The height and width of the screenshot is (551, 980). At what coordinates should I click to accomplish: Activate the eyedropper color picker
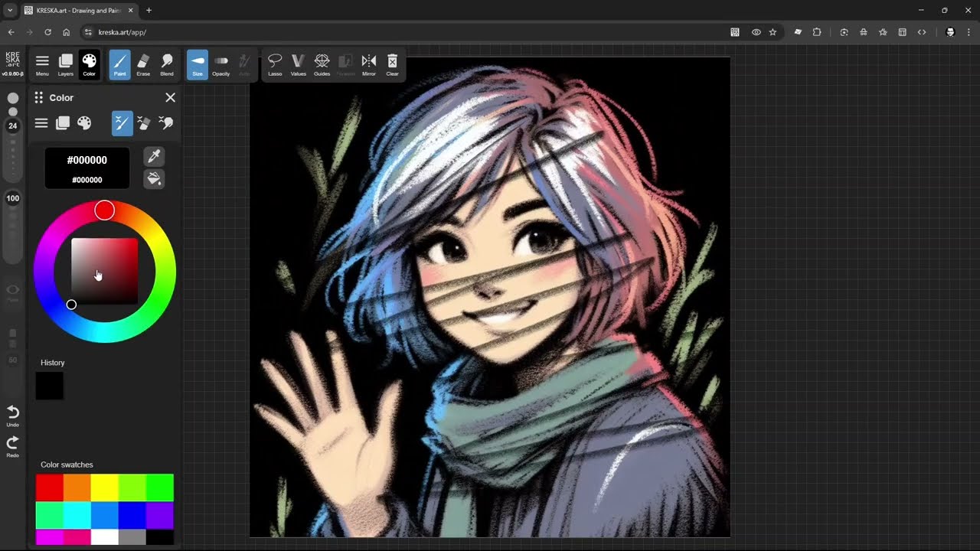(154, 157)
